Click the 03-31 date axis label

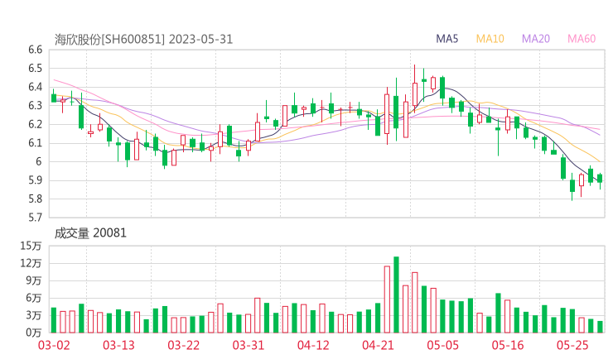249,345
